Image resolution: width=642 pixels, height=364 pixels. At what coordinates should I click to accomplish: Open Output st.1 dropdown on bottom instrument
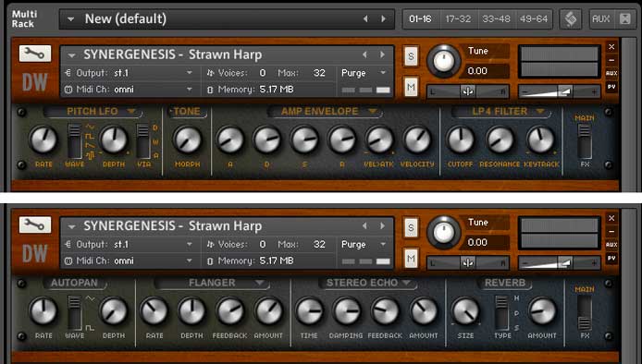click(x=130, y=244)
